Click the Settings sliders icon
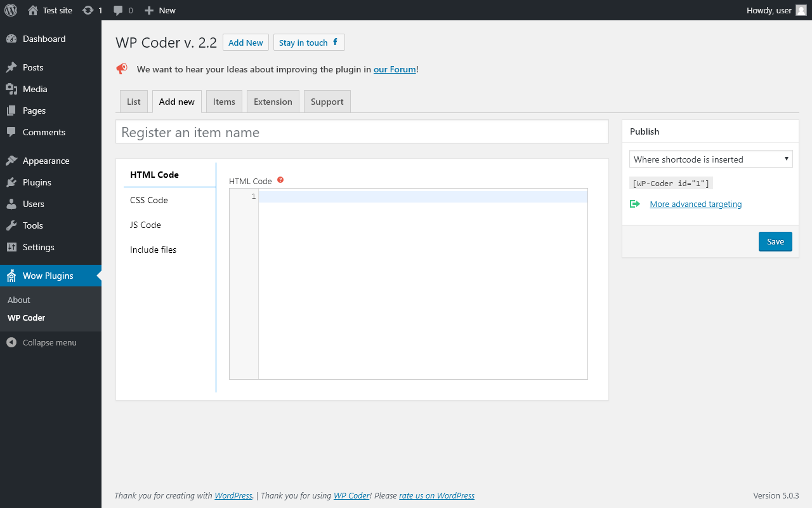This screenshot has height=508, width=812. tap(11, 247)
